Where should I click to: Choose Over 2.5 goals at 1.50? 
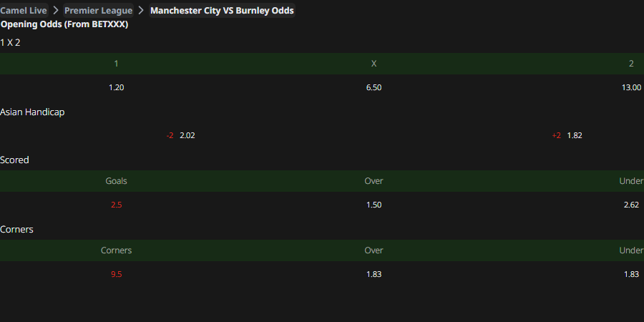click(374, 205)
